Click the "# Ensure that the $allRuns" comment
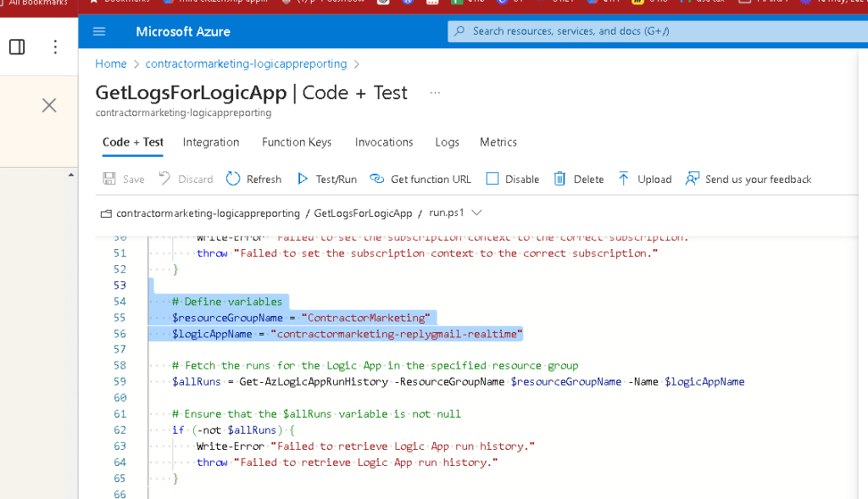Viewport: 868px width, 499px height. click(317, 413)
